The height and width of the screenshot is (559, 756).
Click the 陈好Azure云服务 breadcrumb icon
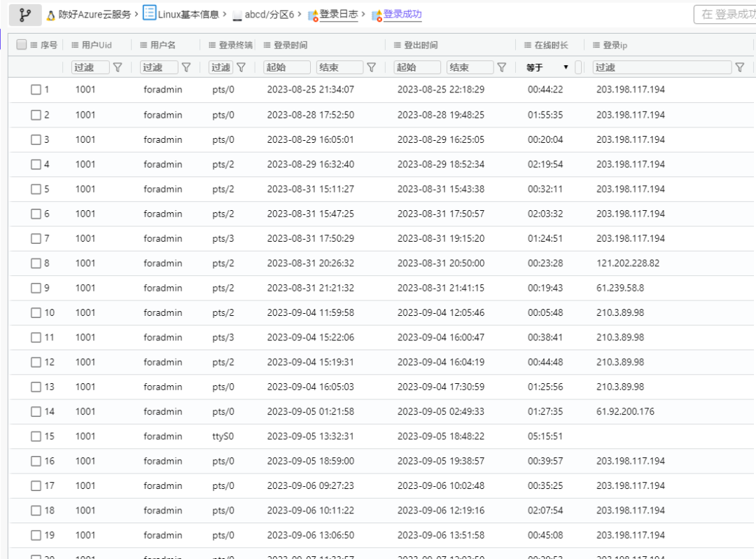(50, 15)
